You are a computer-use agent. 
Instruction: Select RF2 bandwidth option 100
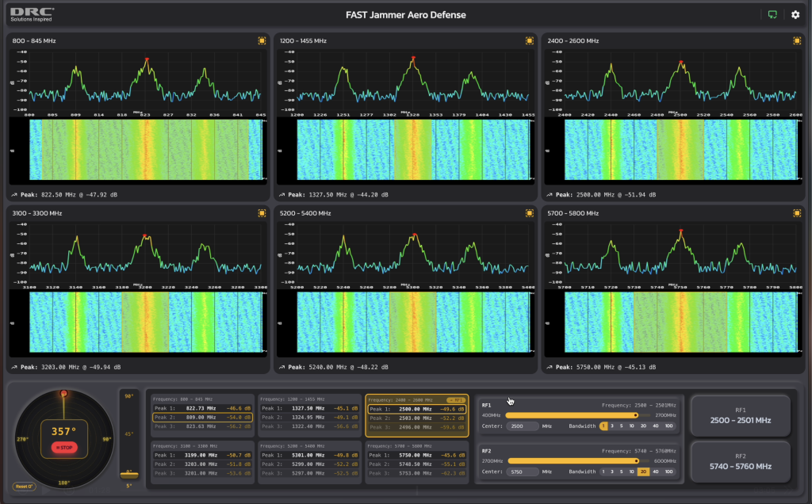(669, 472)
